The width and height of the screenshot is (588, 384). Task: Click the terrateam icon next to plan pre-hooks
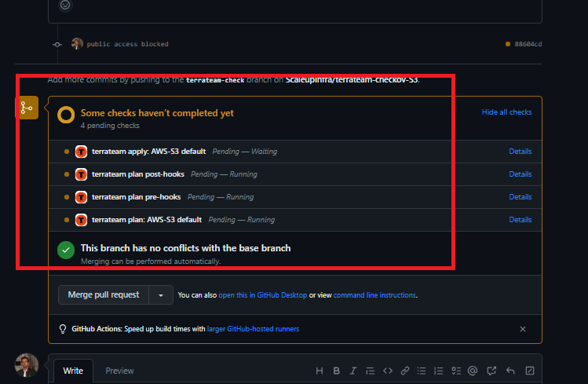tap(81, 197)
